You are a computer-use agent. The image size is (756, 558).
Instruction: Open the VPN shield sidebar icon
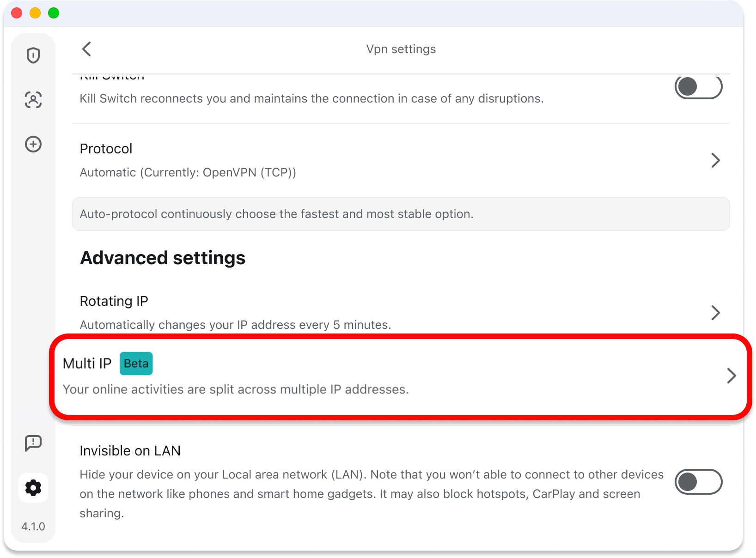point(33,55)
